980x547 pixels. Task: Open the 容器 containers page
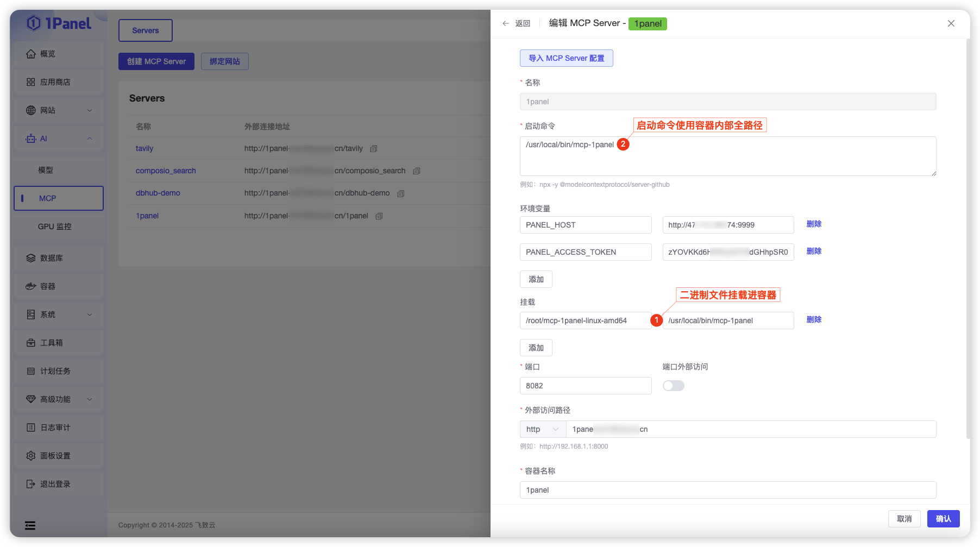tap(59, 286)
